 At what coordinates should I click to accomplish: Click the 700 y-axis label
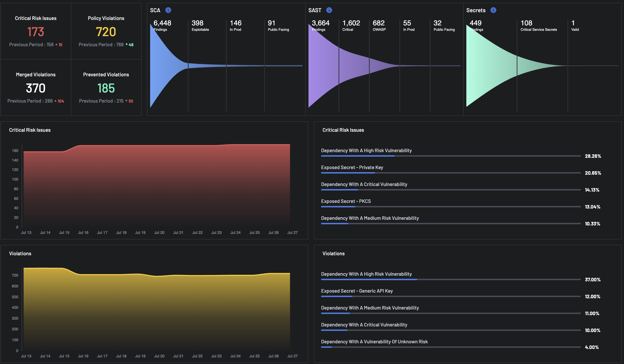tap(15, 275)
